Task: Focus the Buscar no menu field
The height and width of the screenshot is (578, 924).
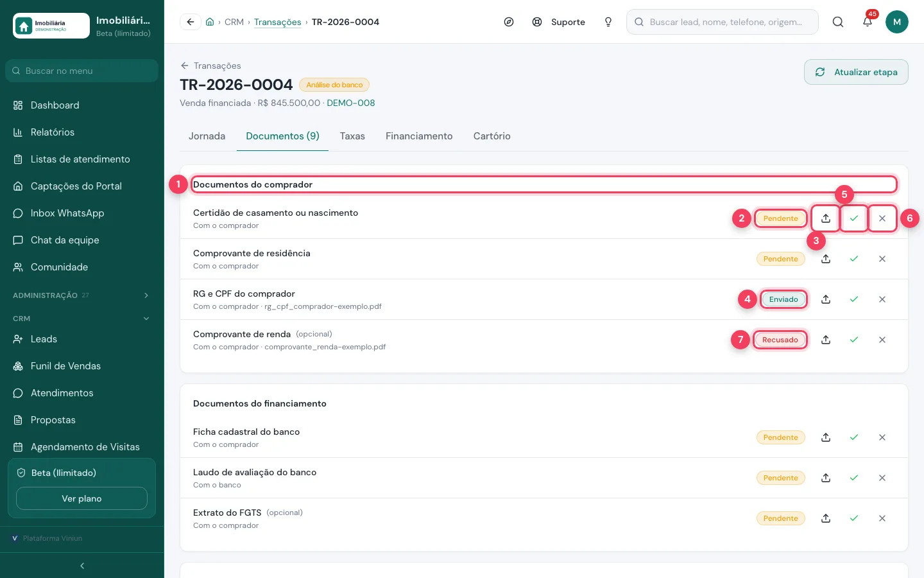Action: (x=81, y=71)
